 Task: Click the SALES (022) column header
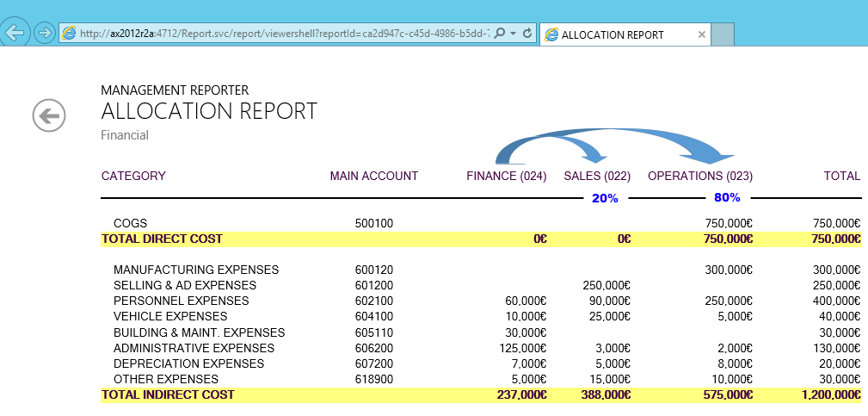pos(597,176)
